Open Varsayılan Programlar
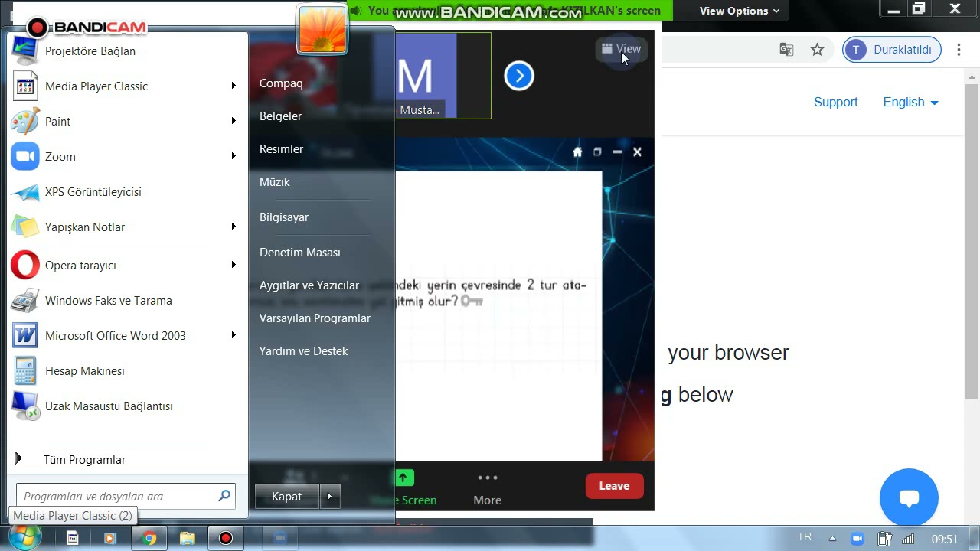 [x=315, y=318]
